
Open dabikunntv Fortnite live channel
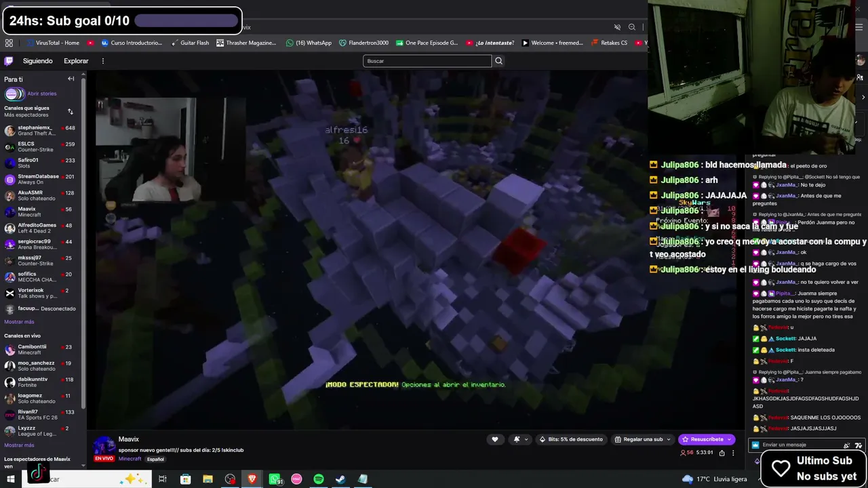point(42,382)
